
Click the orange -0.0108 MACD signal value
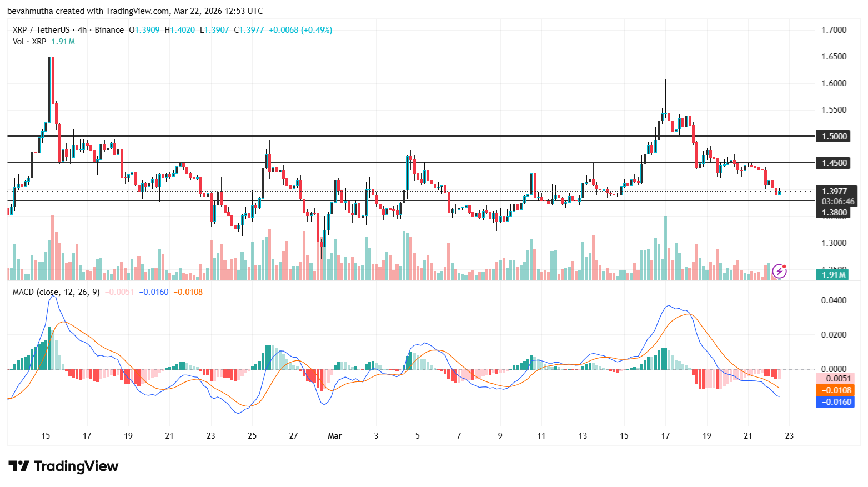click(836, 391)
